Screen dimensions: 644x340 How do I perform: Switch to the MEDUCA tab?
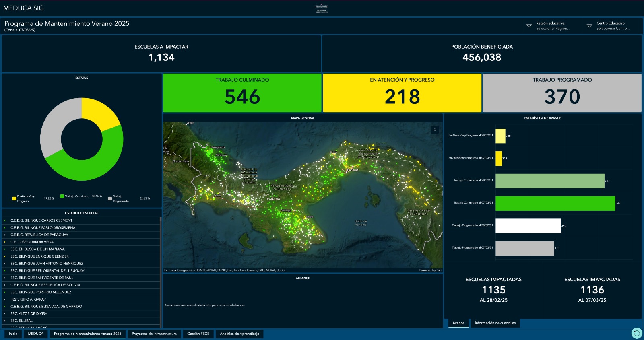coord(36,334)
